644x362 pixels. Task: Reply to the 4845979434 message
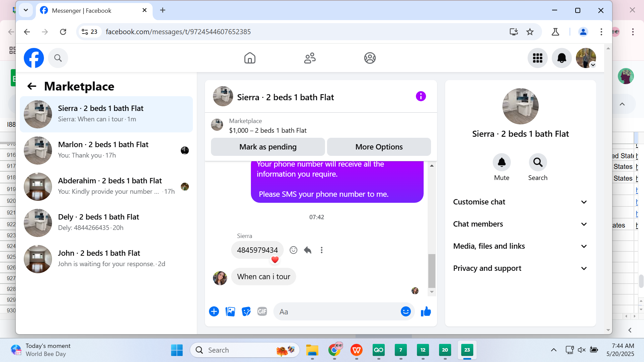coord(308,250)
